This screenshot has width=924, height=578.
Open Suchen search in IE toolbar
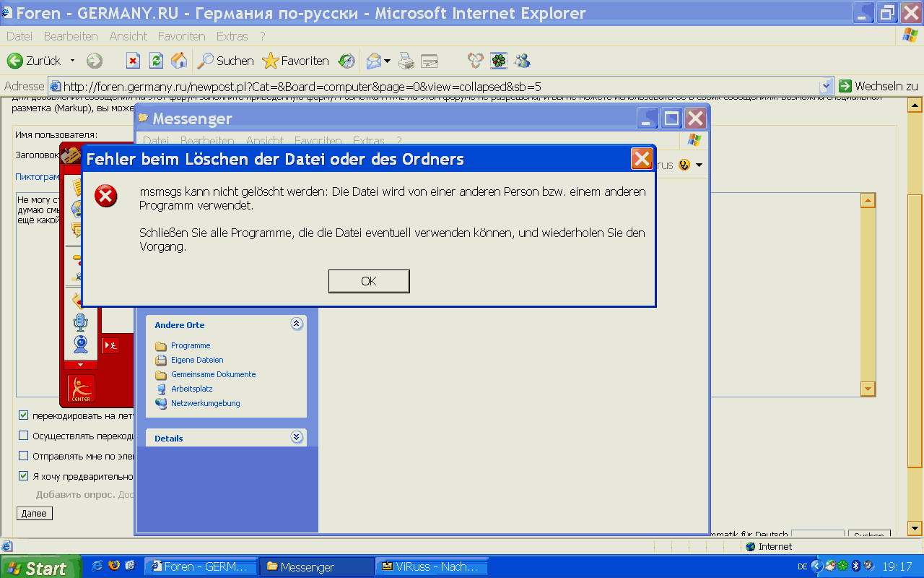(226, 61)
